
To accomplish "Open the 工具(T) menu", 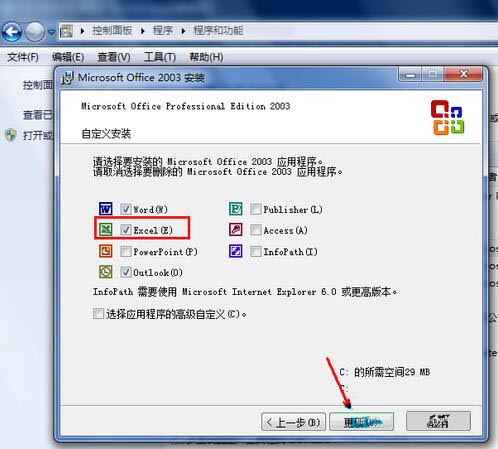I will [x=160, y=57].
